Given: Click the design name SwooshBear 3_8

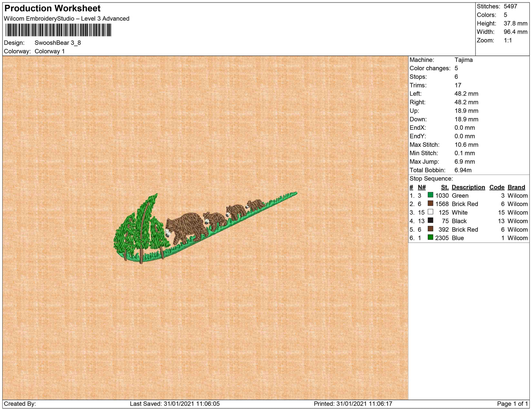Looking at the screenshot, I should (57, 43).
